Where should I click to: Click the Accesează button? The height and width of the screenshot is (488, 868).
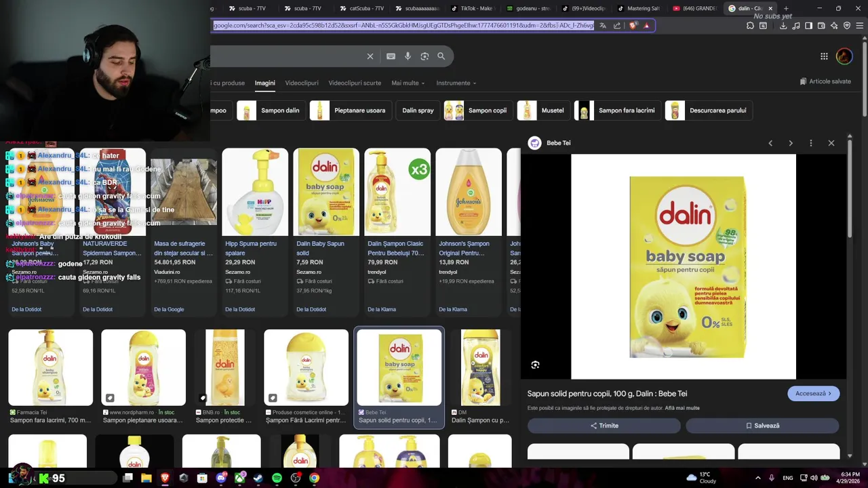pos(813,394)
